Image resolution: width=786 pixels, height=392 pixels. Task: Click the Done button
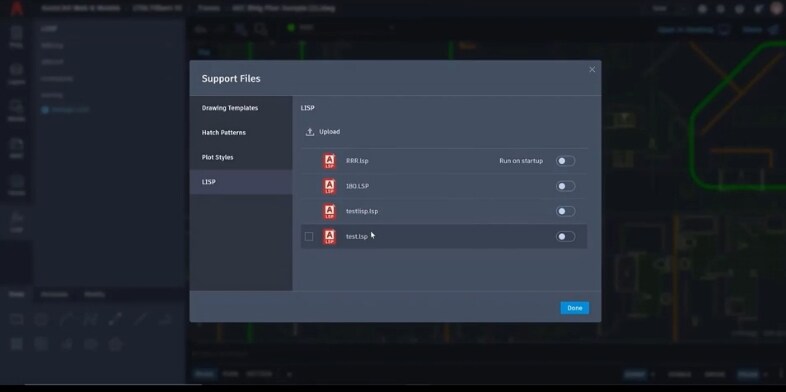tap(574, 308)
